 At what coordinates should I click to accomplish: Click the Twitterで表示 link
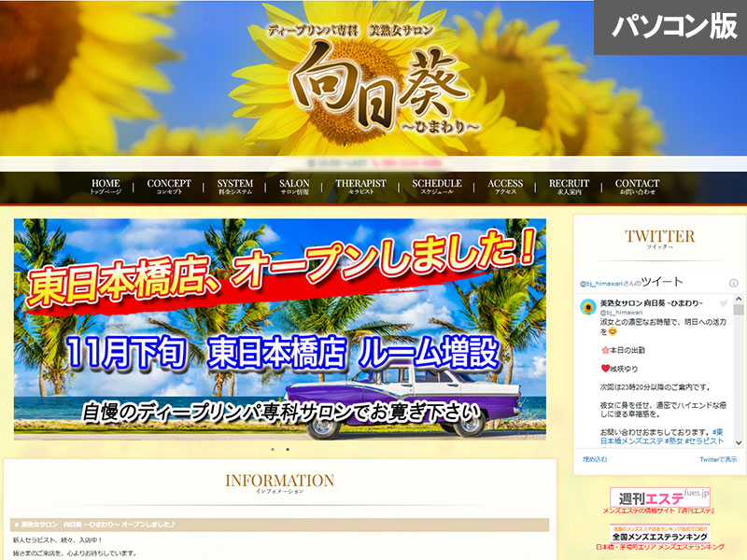pos(717,459)
